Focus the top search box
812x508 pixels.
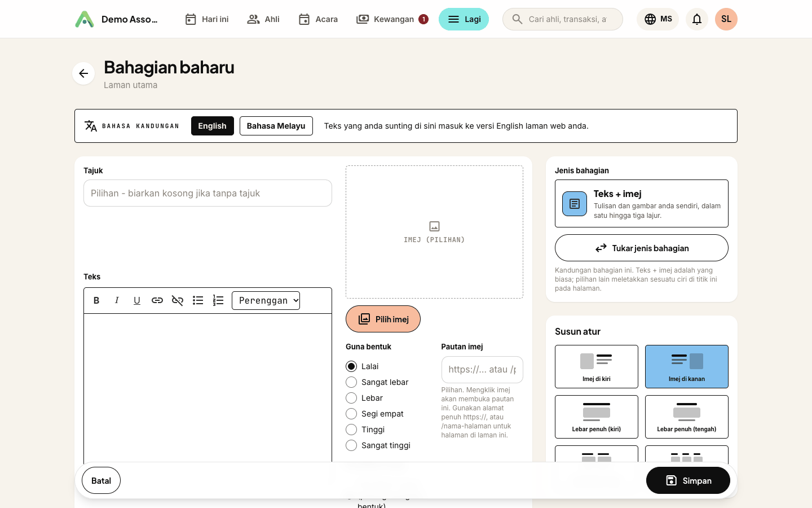pos(563,19)
